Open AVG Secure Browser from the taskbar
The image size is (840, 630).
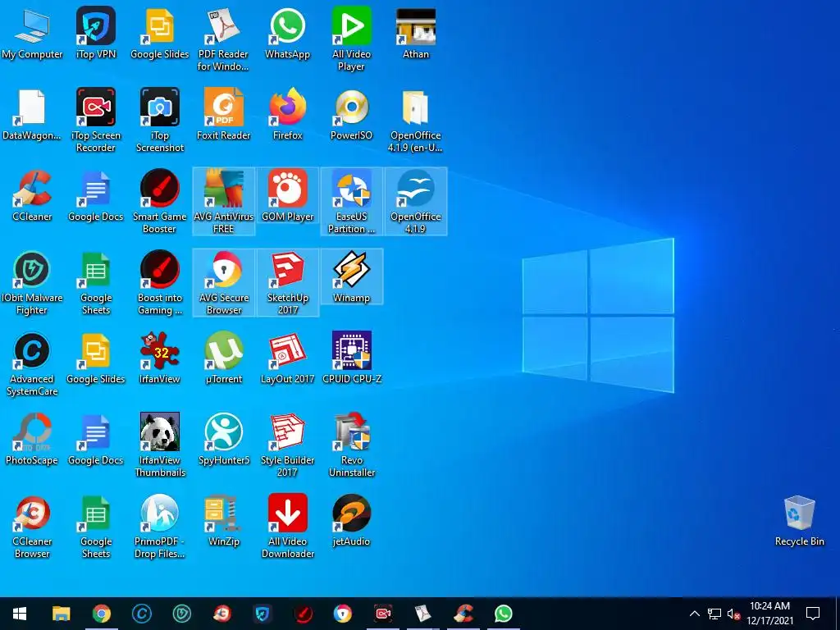pyautogui.click(x=343, y=614)
